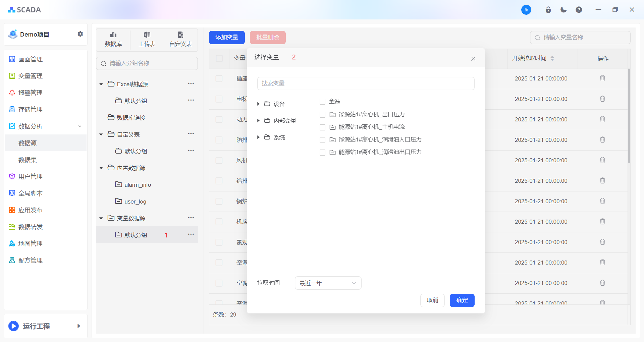Click the 搜索变量 search field

(x=366, y=83)
